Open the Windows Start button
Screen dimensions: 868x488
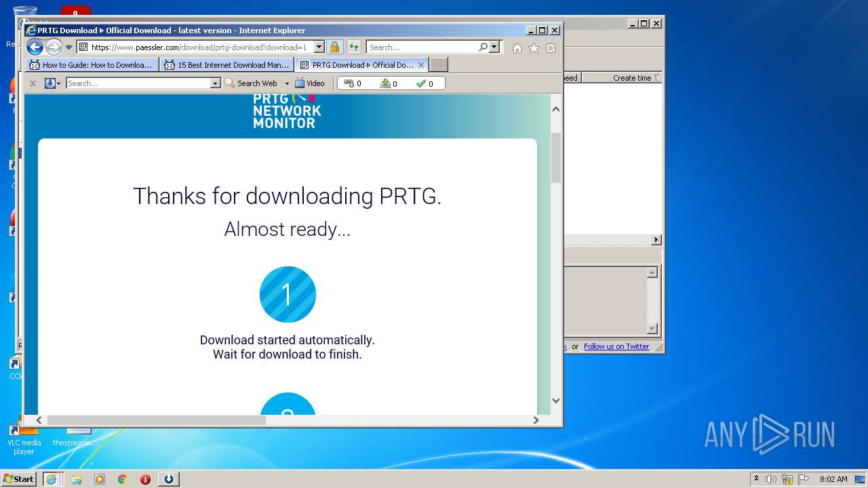[18, 479]
